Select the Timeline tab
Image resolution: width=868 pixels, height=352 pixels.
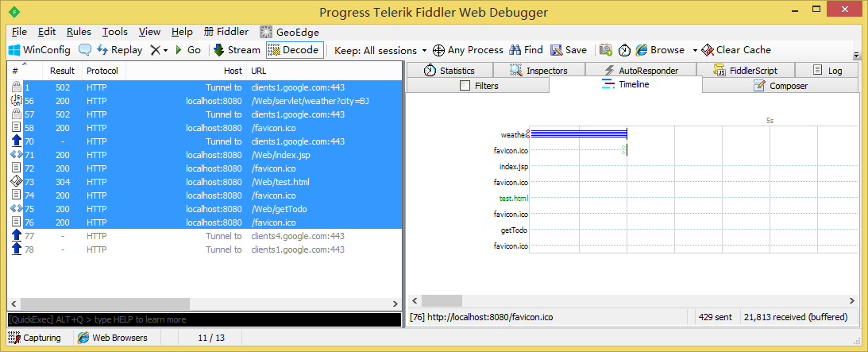pyautogui.click(x=626, y=84)
